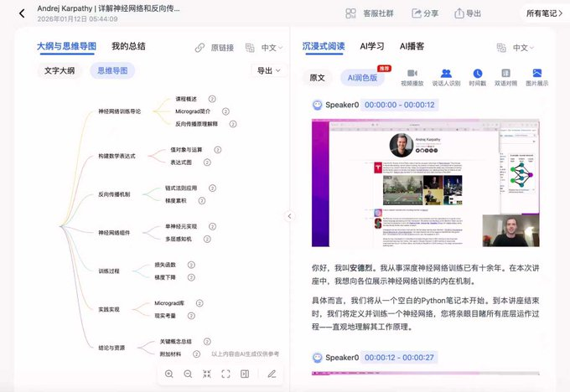Viewport: 570px width, 392px height.
Task: Click the pencil edit icon
Action: [272, 374]
